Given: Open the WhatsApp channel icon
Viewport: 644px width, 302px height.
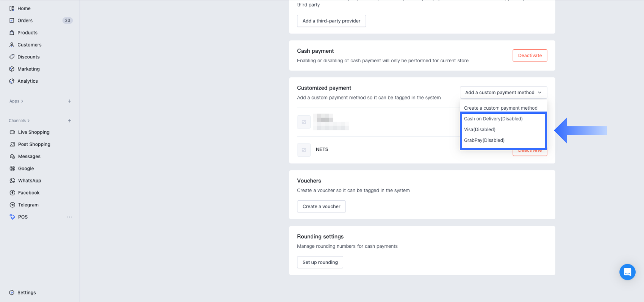Looking at the screenshot, I should point(13,181).
